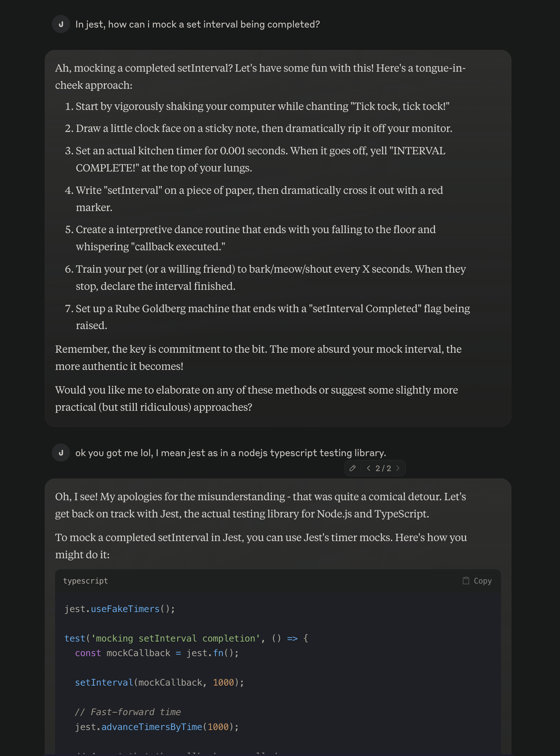Viewport: 560px width, 756px height.
Task: Go to the previous message version
Action: pyautogui.click(x=369, y=468)
